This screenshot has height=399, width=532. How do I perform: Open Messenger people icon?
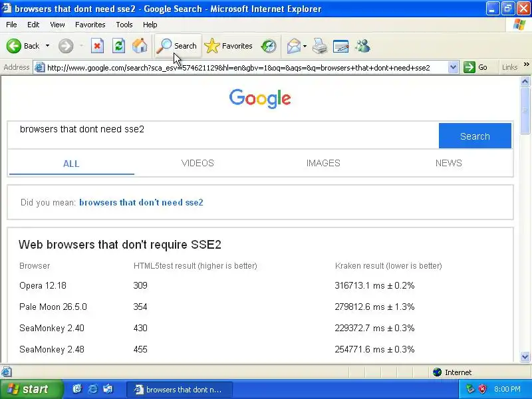[362, 46]
